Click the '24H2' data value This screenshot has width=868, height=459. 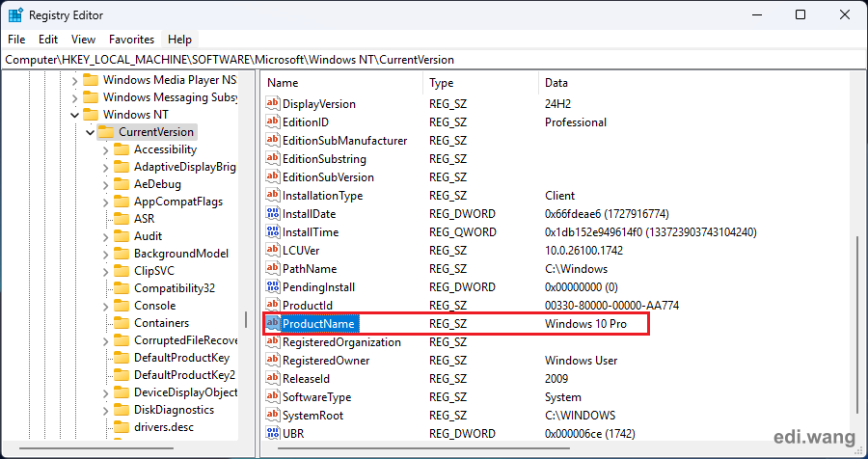tap(558, 104)
